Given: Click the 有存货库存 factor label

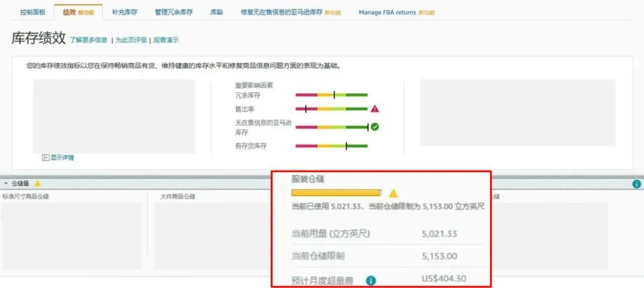Looking at the screenshot, I should click(251, 146).
